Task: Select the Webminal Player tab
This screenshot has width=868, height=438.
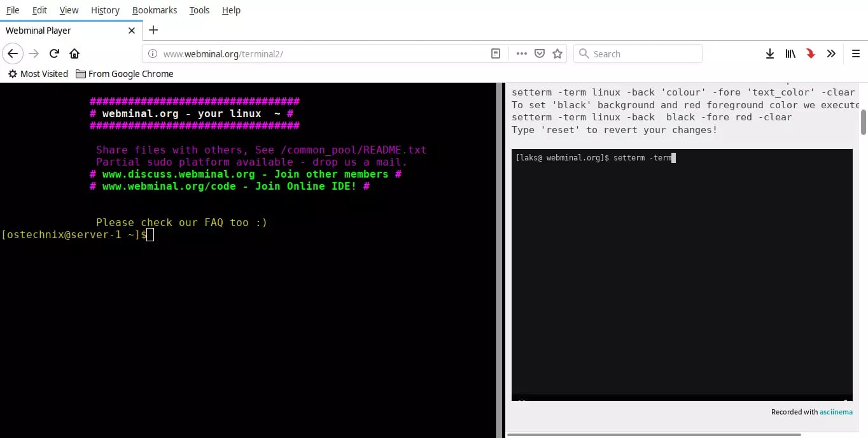Action: click(70, 30)
